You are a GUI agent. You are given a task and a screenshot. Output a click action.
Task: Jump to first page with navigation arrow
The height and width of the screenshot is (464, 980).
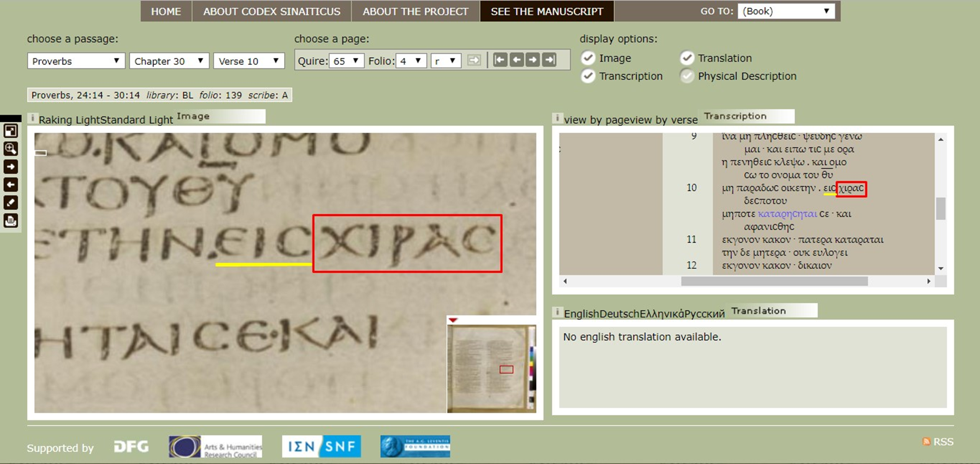(x=500, y=60)
